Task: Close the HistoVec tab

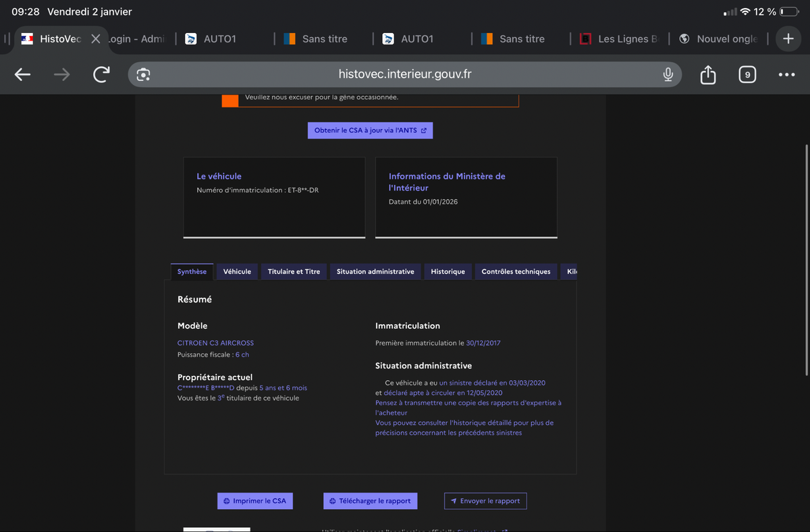Action: (95, 38)
